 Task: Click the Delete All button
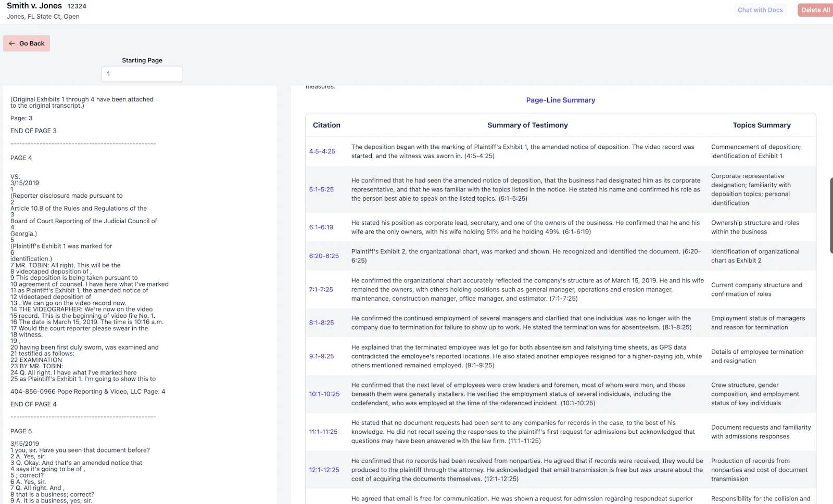(x=815, y=10)
